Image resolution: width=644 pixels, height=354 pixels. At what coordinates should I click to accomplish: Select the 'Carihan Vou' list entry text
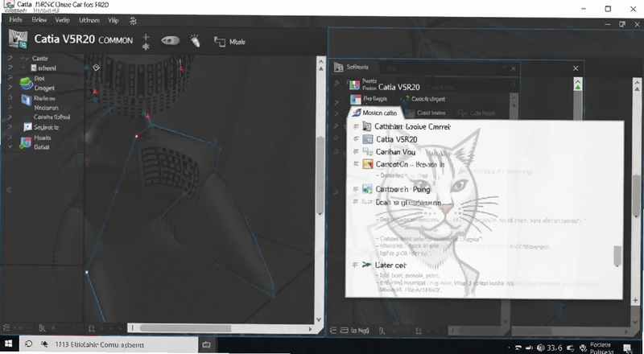395,152
